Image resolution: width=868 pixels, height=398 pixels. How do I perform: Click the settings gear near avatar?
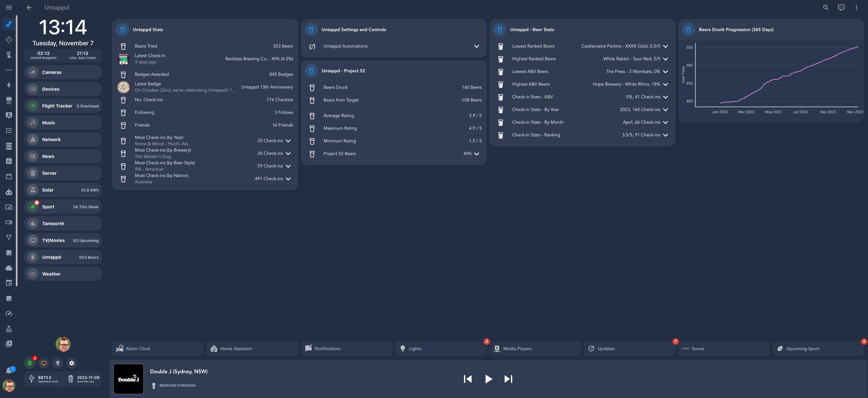71,363
